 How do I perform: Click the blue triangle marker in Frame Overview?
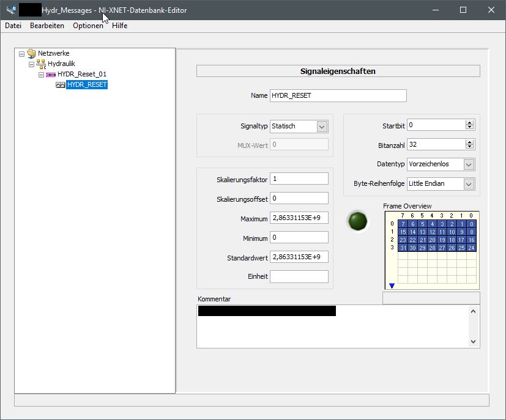tap(392, 286)
